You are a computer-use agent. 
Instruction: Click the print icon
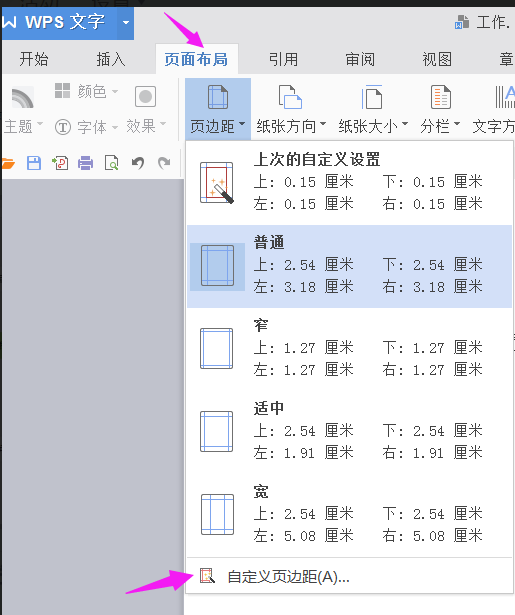coord(86,163)
